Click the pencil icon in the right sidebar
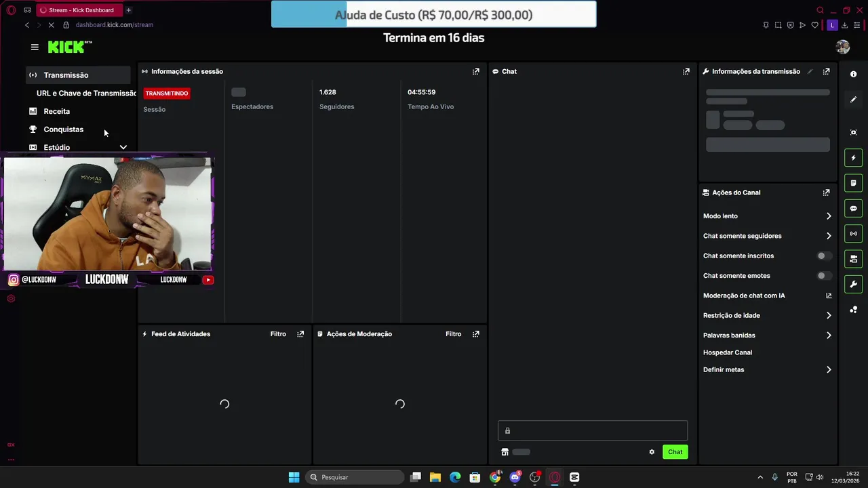 853,100
